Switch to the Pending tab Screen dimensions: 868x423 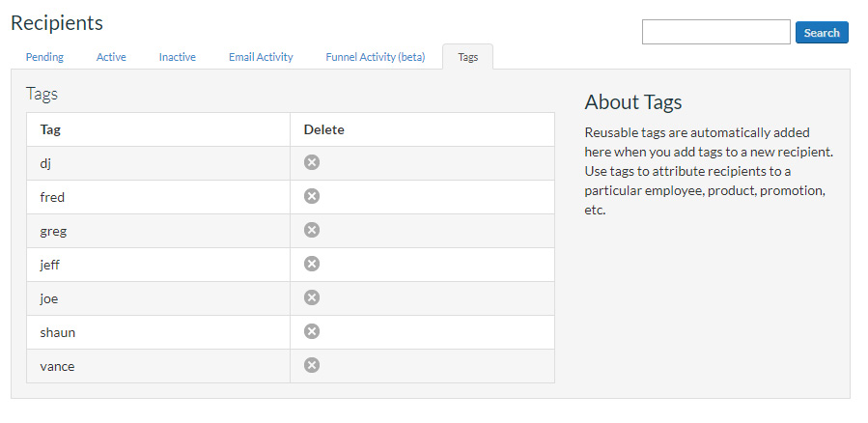(44, 57)
